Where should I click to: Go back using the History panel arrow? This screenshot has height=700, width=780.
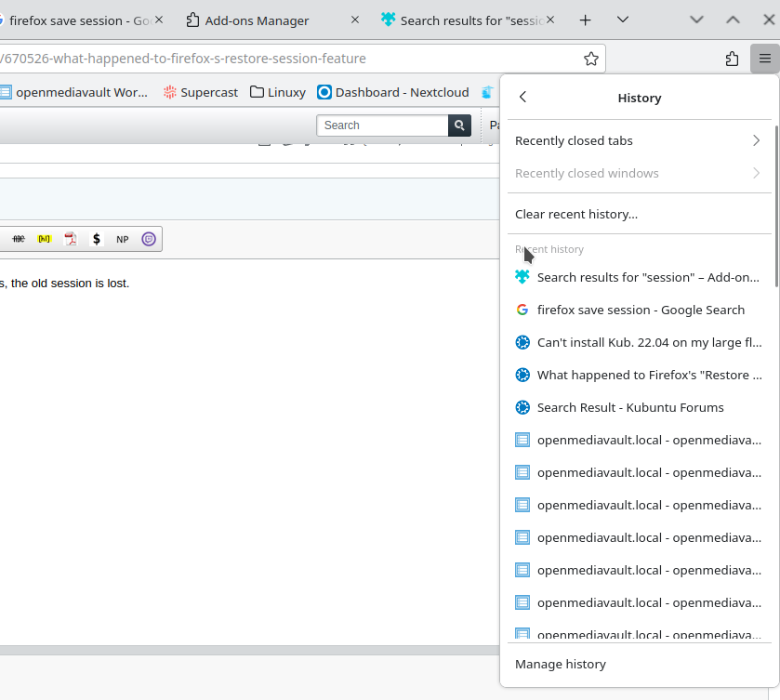pos(523,98)
